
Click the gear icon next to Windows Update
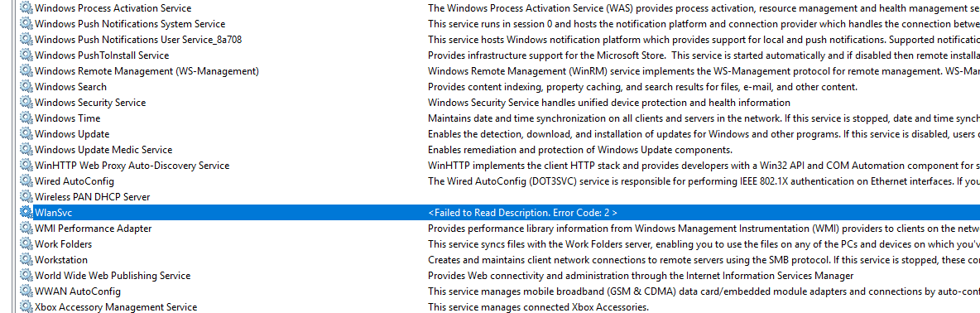pos(26,133)
